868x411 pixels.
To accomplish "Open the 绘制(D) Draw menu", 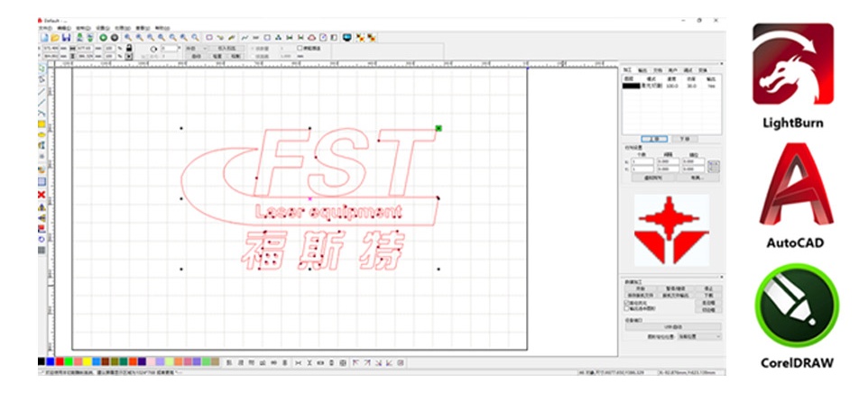I will (x=83, y=28).
